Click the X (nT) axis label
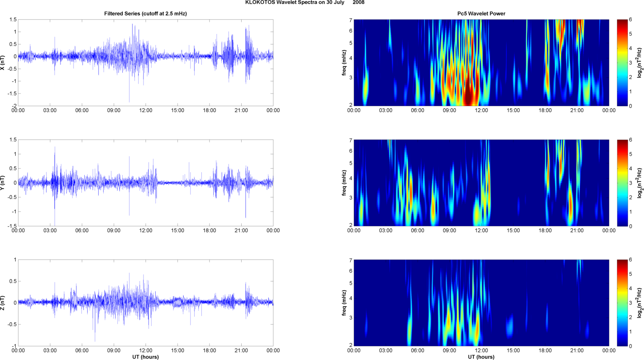This screenshot has width=644, height=360. pyautogui.click(x=3, y=63)
